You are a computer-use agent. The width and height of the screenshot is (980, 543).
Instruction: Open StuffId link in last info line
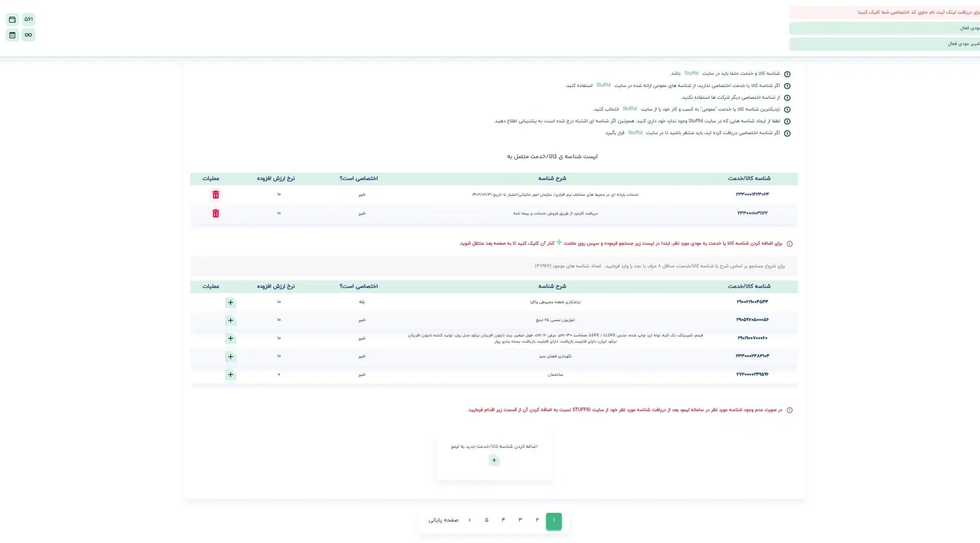635,133
